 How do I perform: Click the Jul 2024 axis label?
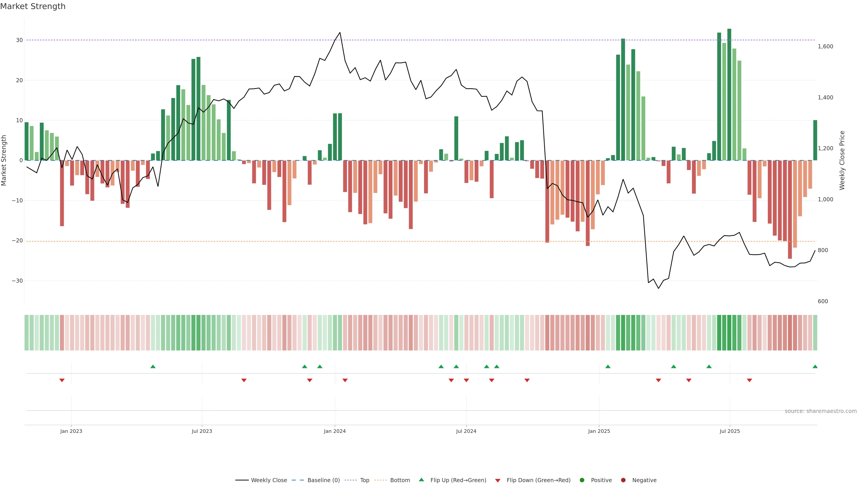coord(466,431)
